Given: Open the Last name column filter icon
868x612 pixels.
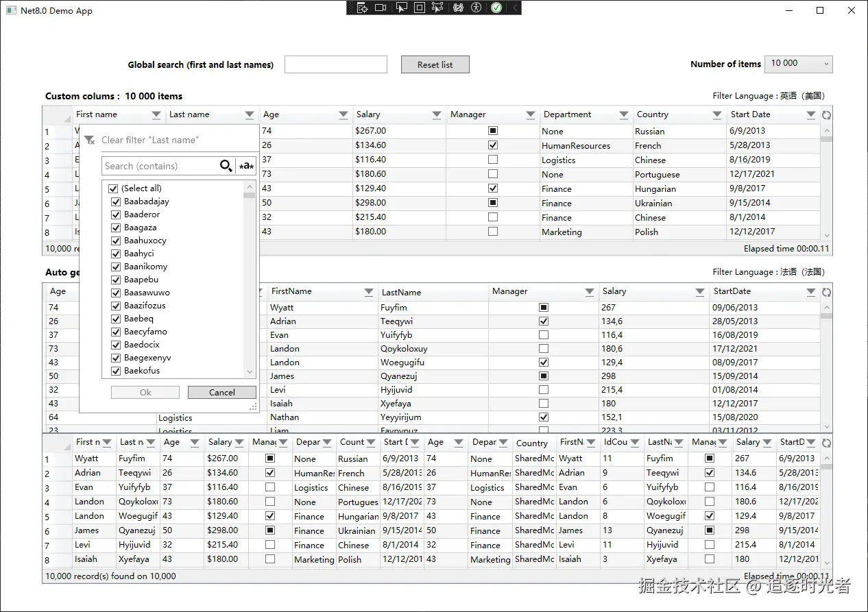Looking at the screenshot, I should coord(250,115).
